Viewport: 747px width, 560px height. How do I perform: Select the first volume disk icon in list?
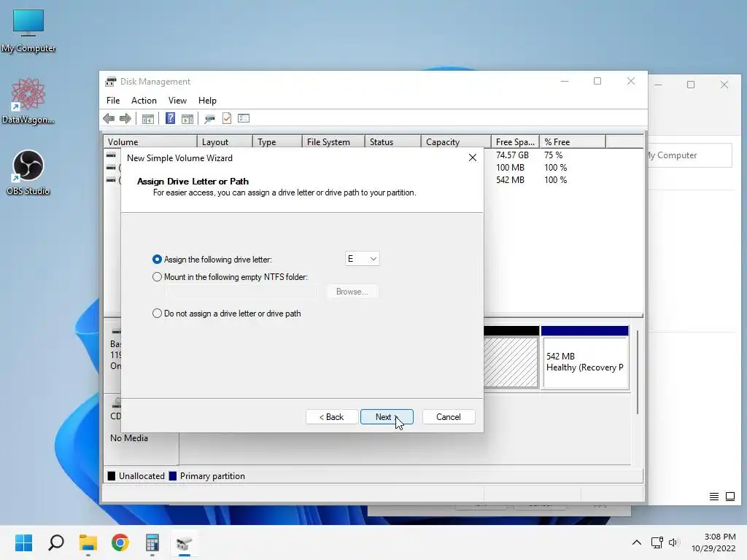111,155
